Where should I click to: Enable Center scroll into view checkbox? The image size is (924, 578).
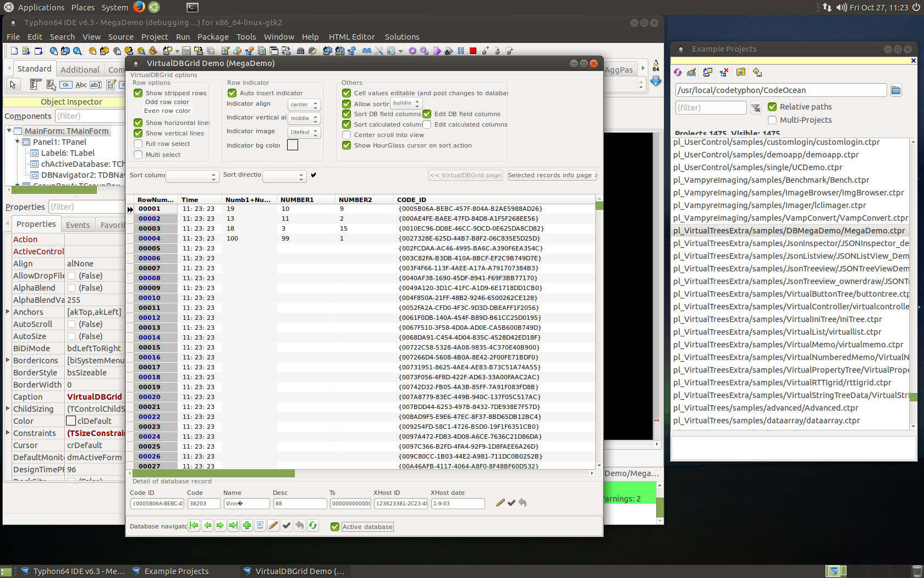click(x=346, y=135)
